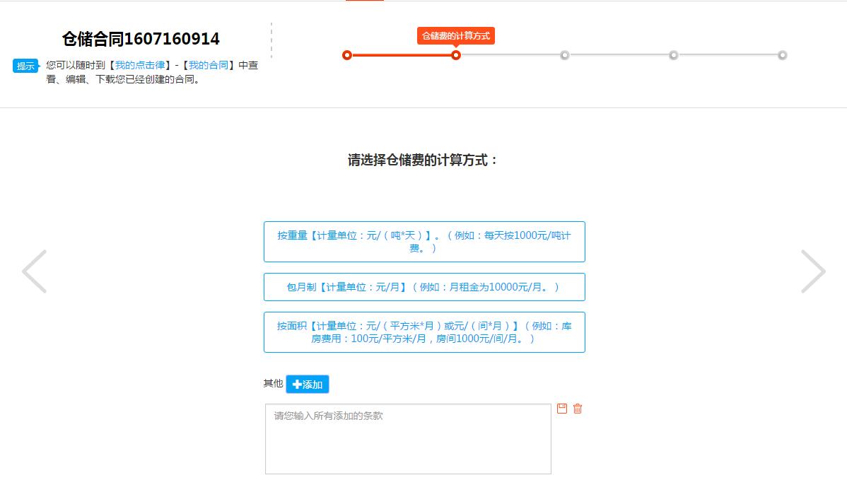
Task: Click the contract title 仓储合同1607160914
Action: click(140, 39)
